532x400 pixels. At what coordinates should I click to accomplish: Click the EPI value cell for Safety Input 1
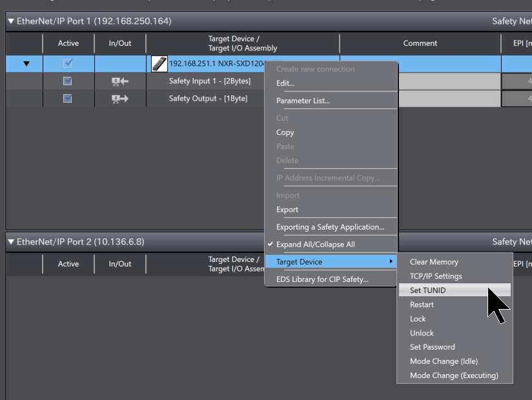point(517,81)
